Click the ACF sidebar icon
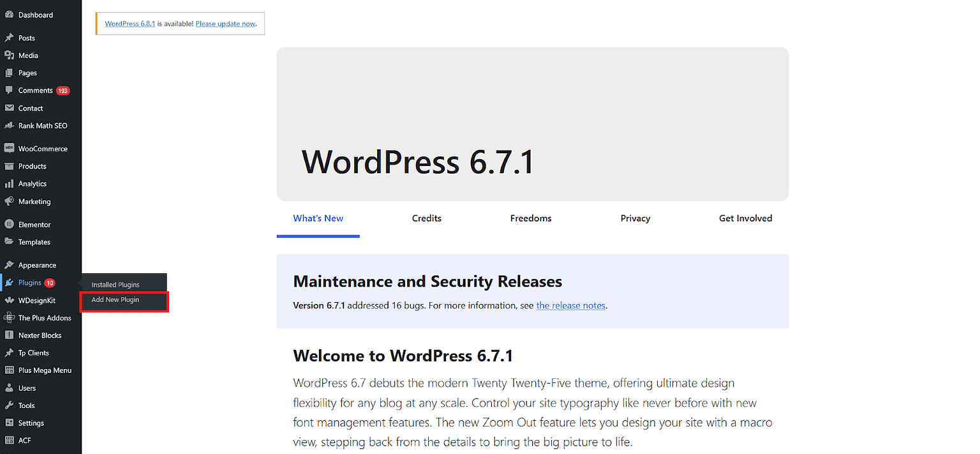980x454 pixels. coord(9,440)
